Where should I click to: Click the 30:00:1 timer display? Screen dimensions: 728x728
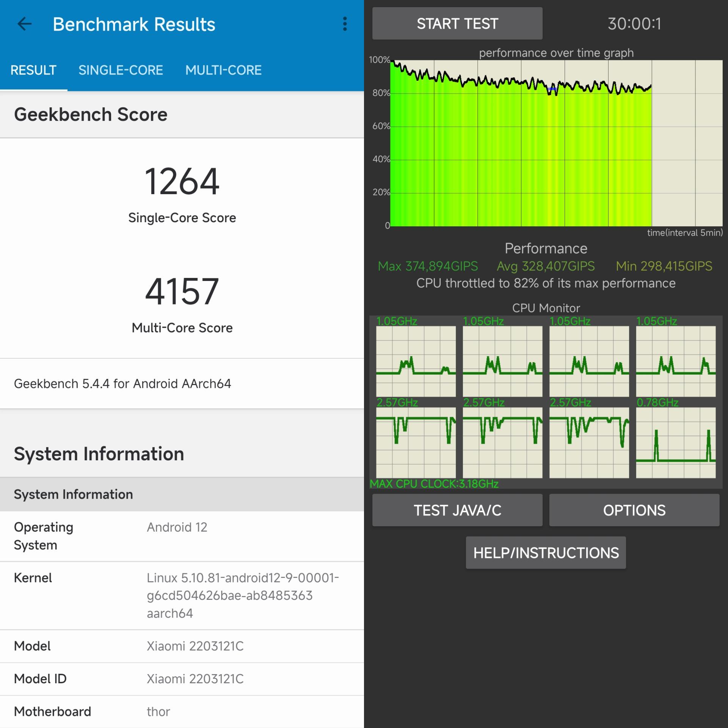coord(634,24)
